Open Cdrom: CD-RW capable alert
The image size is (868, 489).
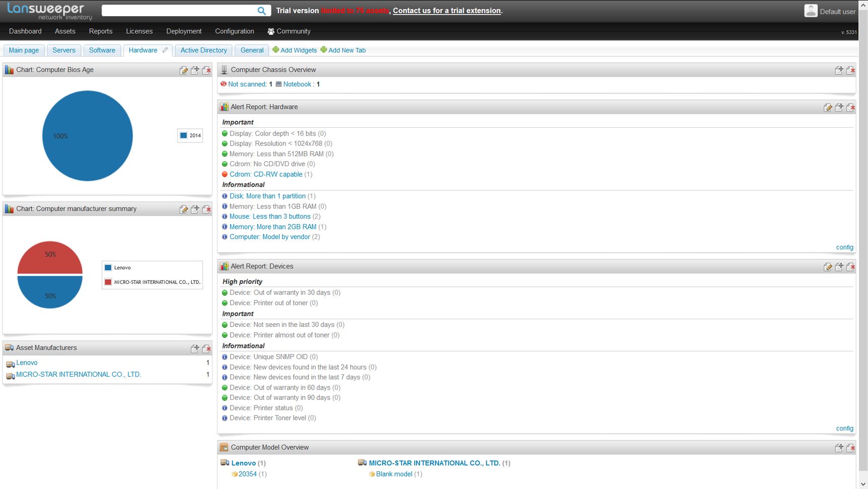(266, 174)
